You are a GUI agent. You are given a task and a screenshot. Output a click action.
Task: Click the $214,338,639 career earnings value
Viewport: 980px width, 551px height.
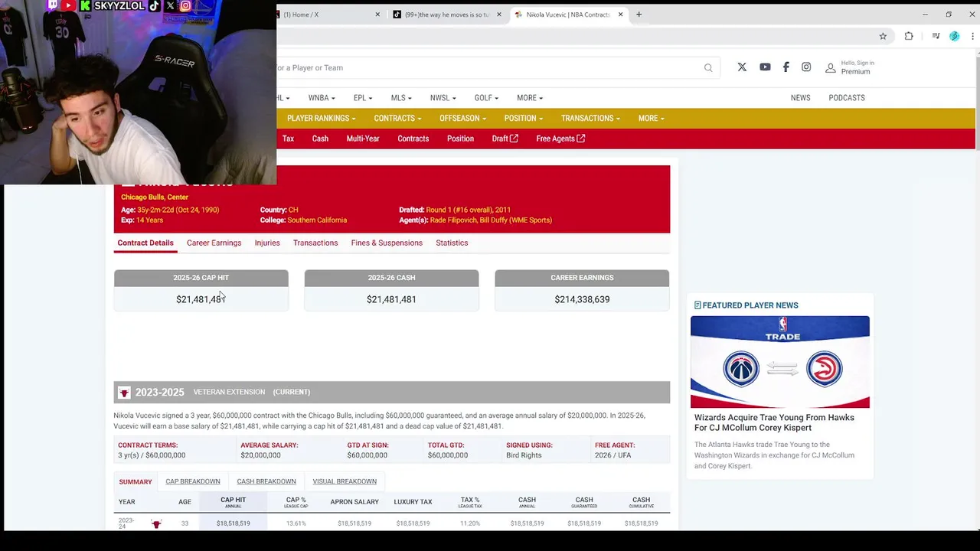pyautogui.click(x=582, y=299)
